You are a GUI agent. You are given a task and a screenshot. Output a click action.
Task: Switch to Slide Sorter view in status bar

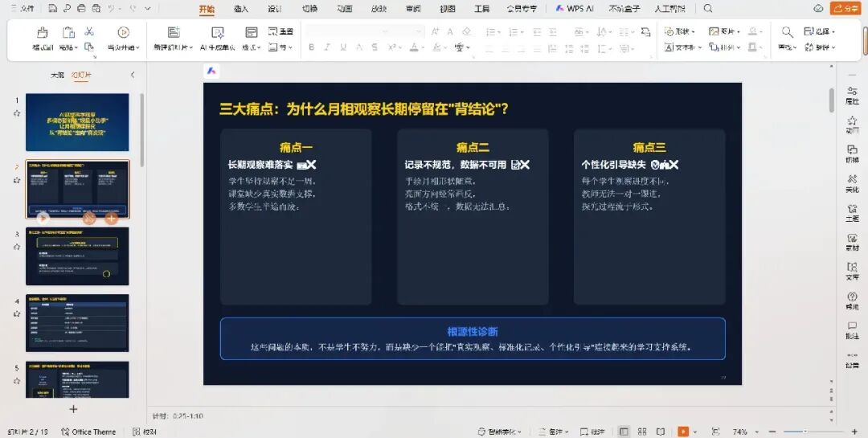pos(642,432)
